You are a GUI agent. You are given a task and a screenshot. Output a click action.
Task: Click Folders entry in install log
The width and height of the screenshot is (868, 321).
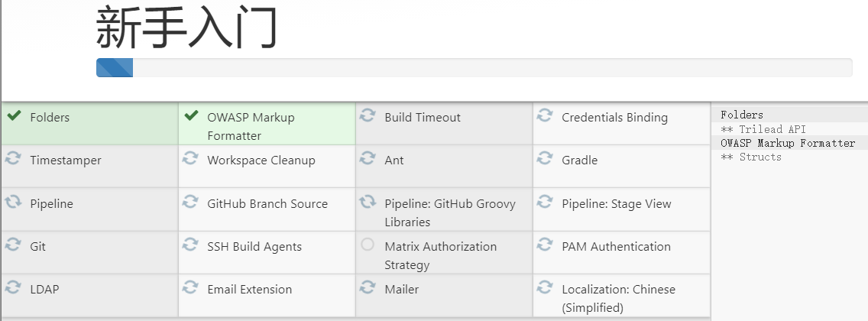coord(742,115)
